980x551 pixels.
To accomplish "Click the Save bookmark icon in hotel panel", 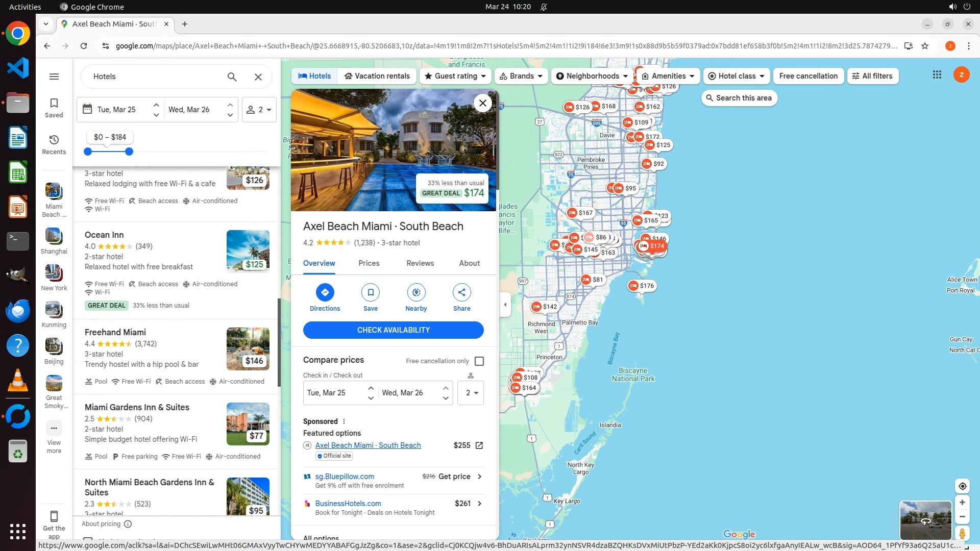I will click(371, 292).
